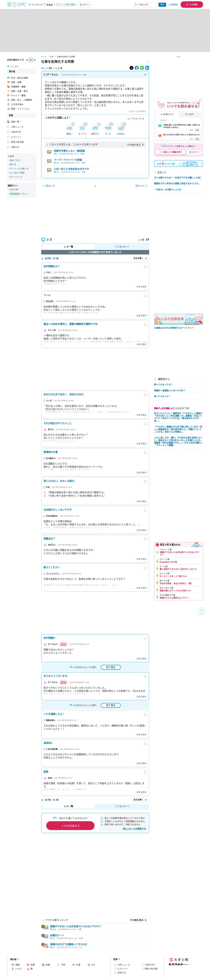Click the icon beside 夫婦関係・離婚
This screenshot has width=210, height=980.
click(x=8, y=87)
